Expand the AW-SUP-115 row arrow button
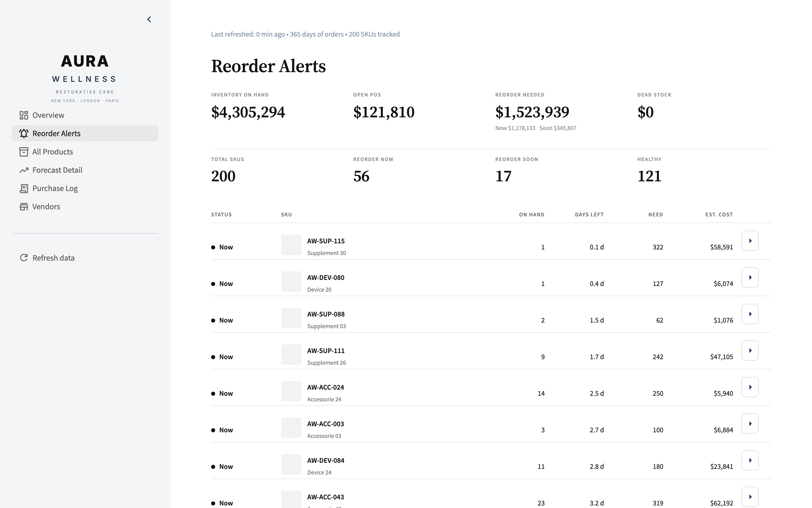The height and width of the screenshot is (508, 812). (x=750, y=241)
